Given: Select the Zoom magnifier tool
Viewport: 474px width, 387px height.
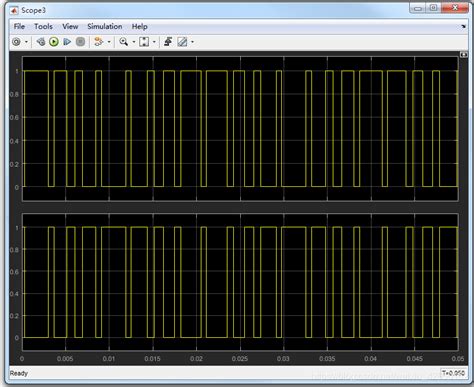Looking at the screenshot, I should (x=124, y=42).
